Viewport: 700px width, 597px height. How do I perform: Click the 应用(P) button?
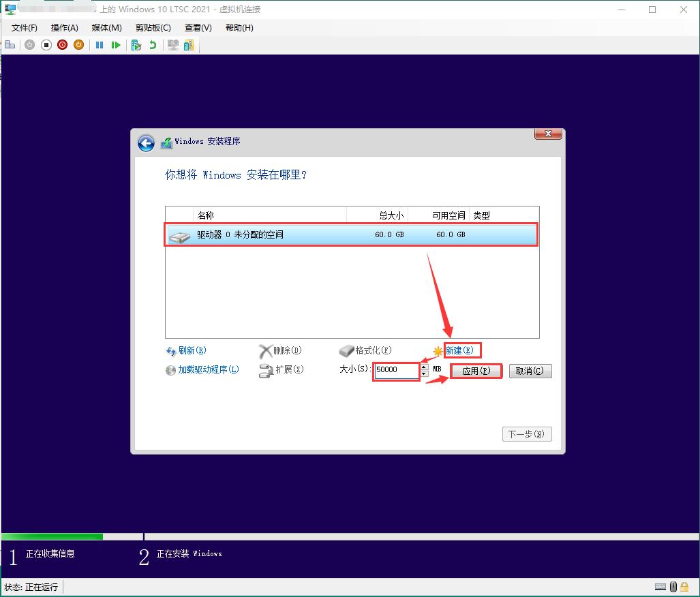point(476,371)
